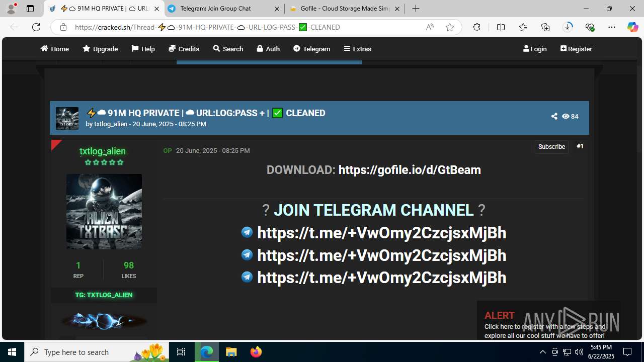Open Telegram in site navigation
The height and width of the screenshot is (362, 644).
[311, 49]
